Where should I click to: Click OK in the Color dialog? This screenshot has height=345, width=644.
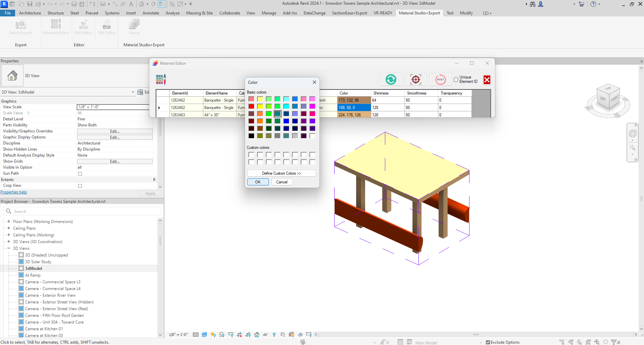point(258,182)
